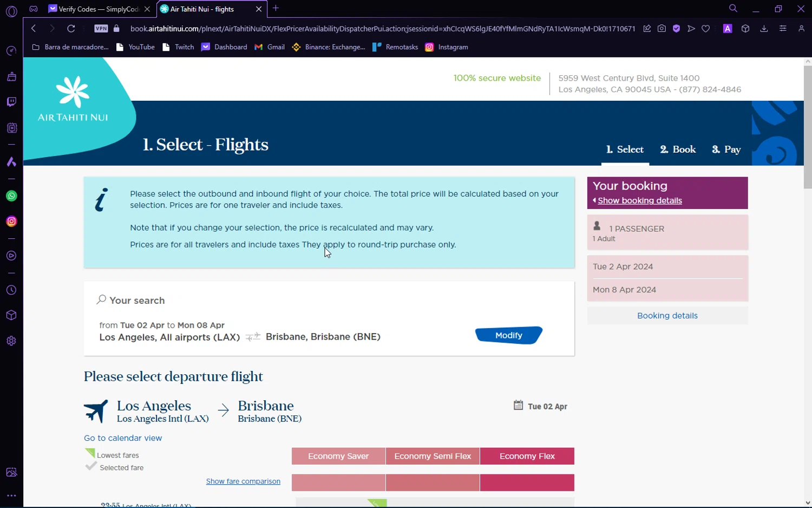The width and height of the screenshot is (812, 508).
Task: Click the Air Tahiti Nui logo
Action: pos(73,99)
